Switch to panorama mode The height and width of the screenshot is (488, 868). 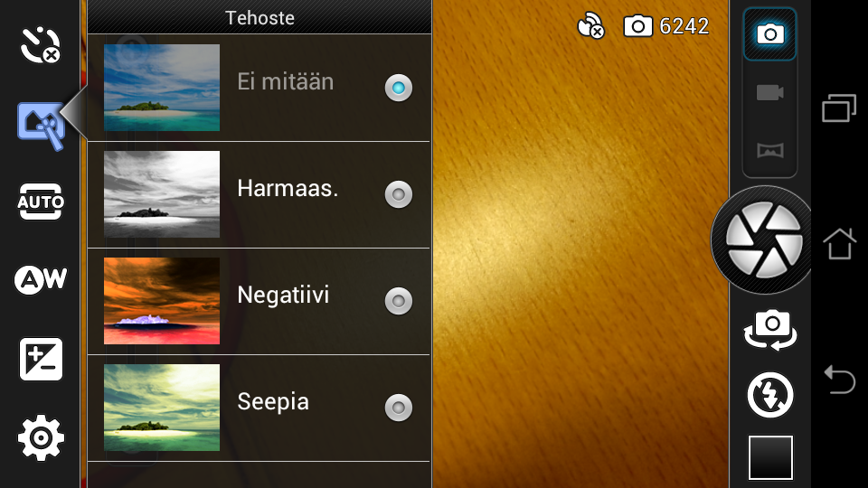[770, 150]
